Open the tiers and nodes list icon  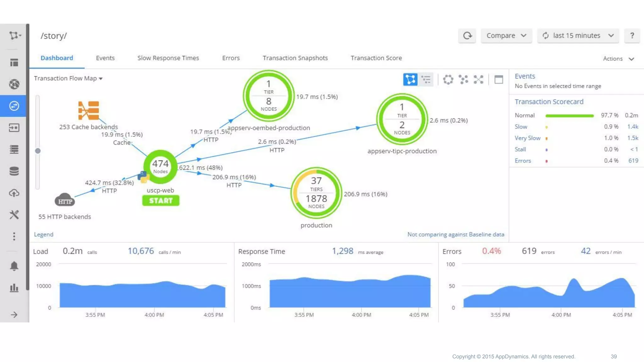(14, 149)
